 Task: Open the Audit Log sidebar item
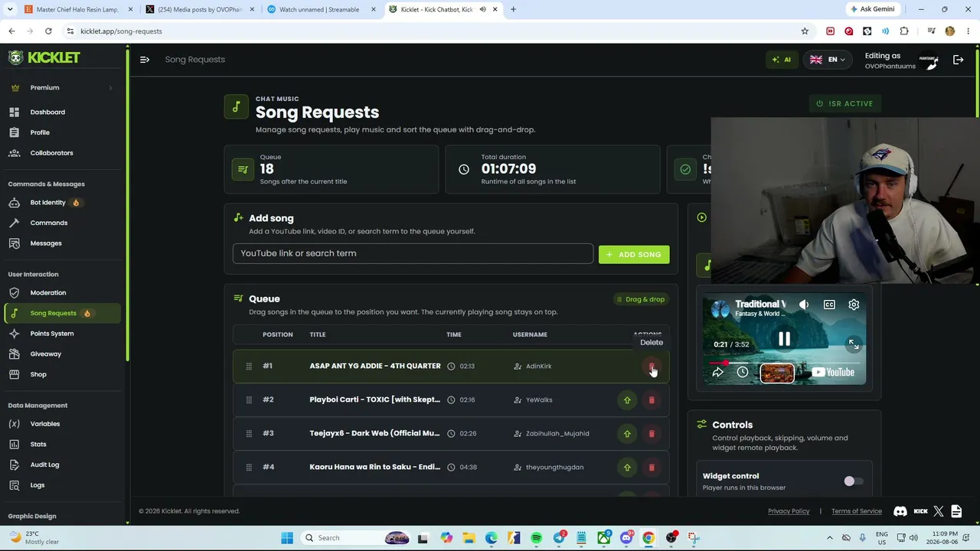click(x=44, y=465)
